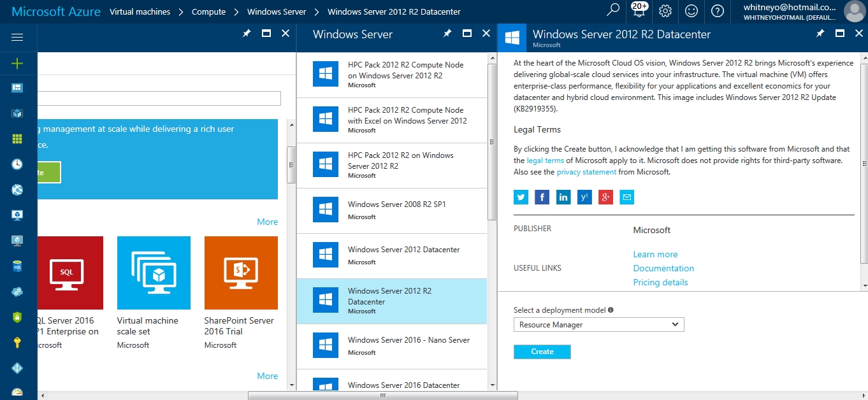868x400 pixels.
Task: Open the green Security shield icon
Action: (17, 317)
